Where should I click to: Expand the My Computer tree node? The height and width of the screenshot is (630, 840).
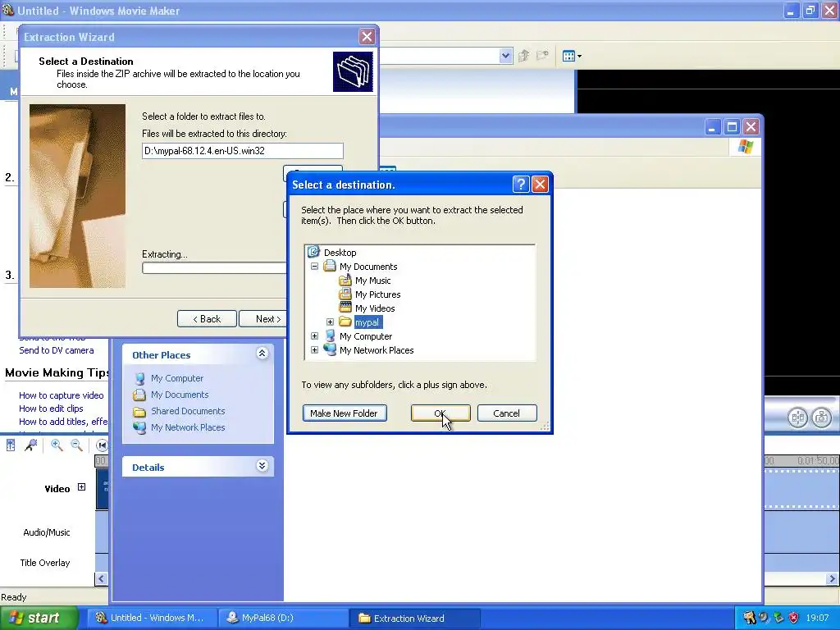[314, 336]
